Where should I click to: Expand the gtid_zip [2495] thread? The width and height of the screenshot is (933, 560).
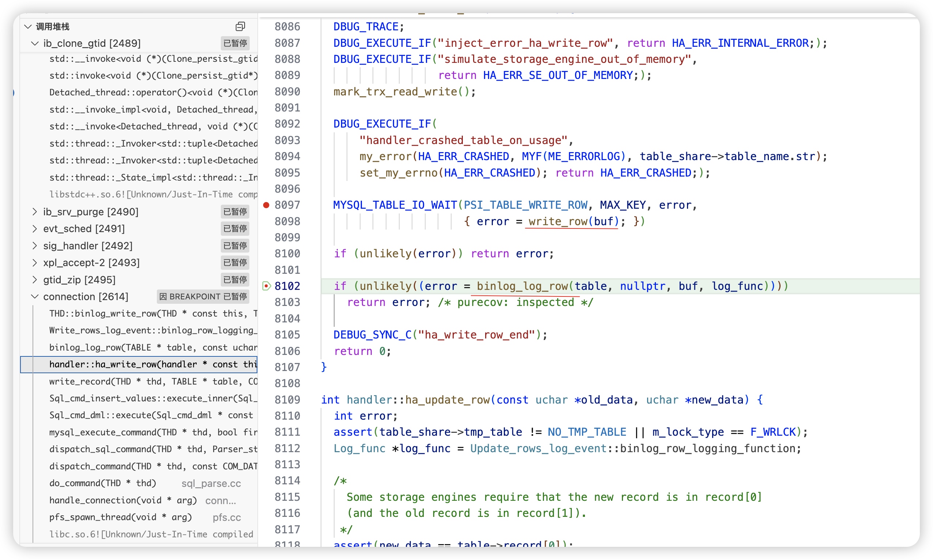click(x=35, y=280)
